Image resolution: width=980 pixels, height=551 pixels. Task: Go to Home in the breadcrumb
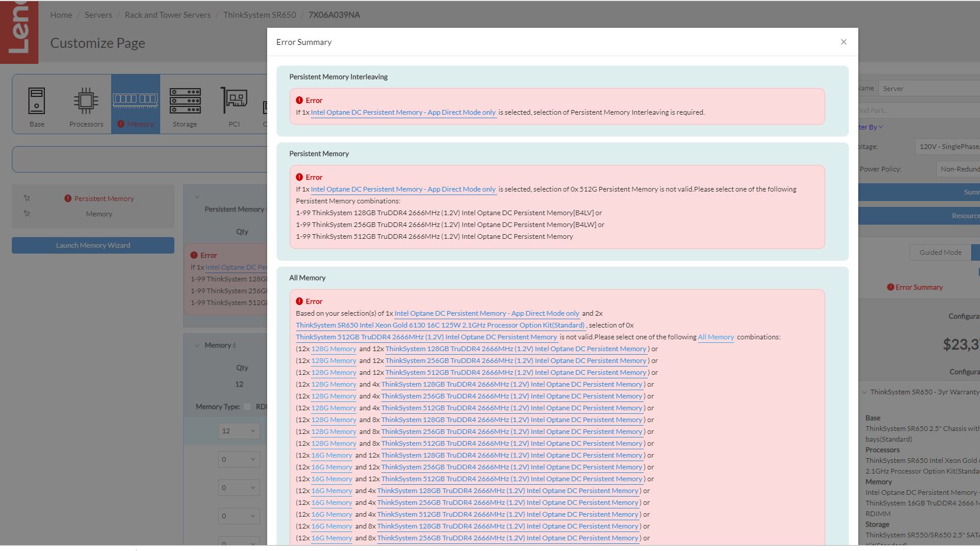(61, 15)
